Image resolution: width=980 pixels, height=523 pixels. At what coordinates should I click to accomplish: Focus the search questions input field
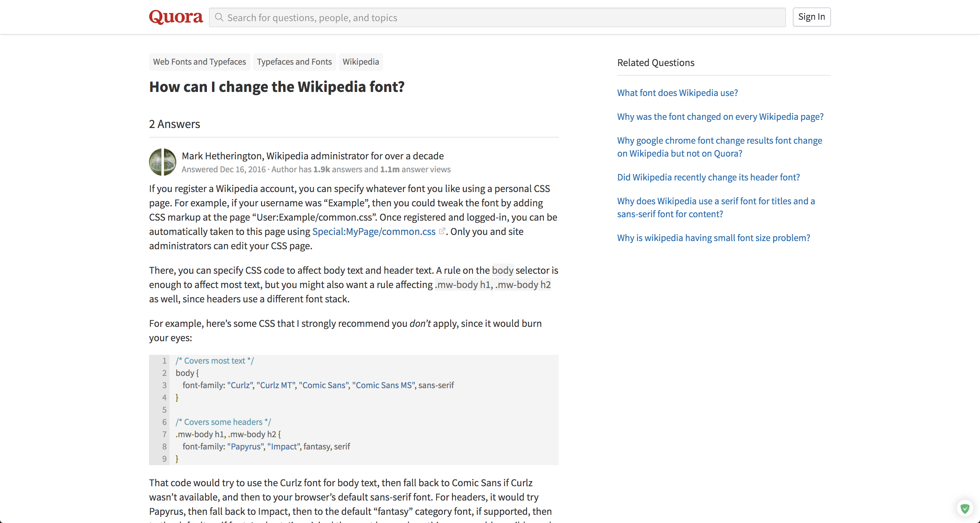pos(497,17)
